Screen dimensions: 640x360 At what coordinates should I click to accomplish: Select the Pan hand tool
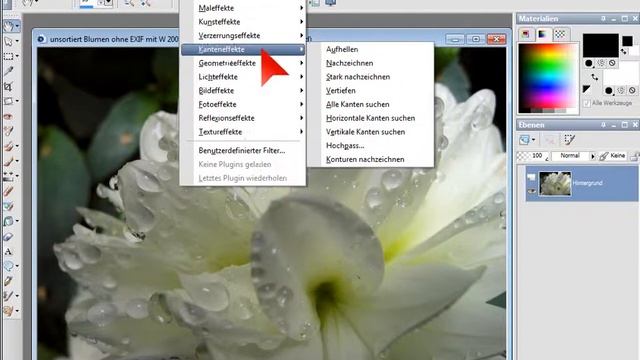[x=8, y=26]
